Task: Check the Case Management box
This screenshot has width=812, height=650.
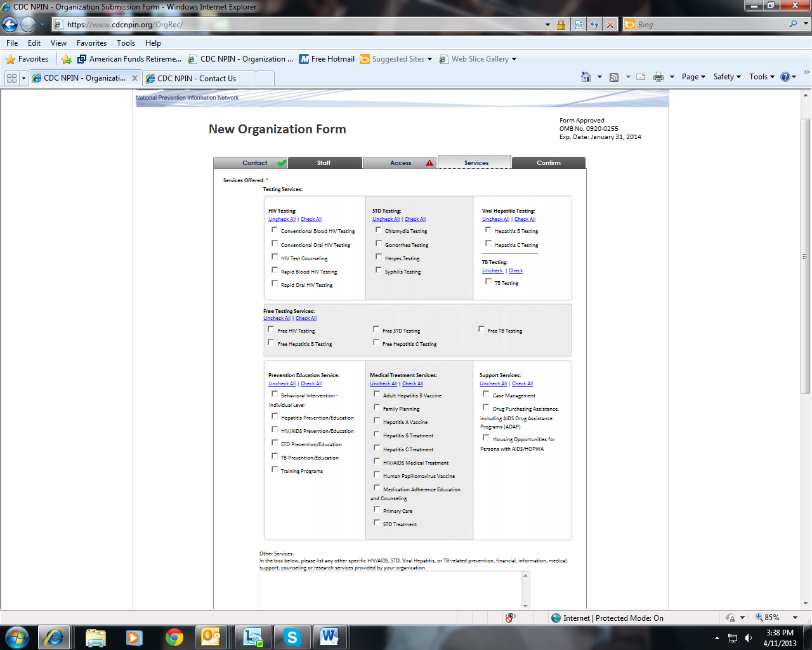Action: click(x=487, y=394)
